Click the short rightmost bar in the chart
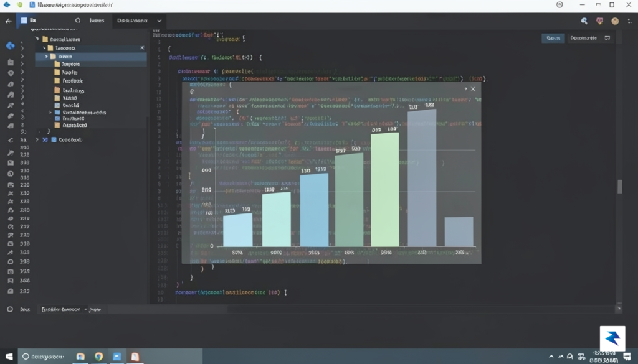The image size is (638, 364). (459, 231)
